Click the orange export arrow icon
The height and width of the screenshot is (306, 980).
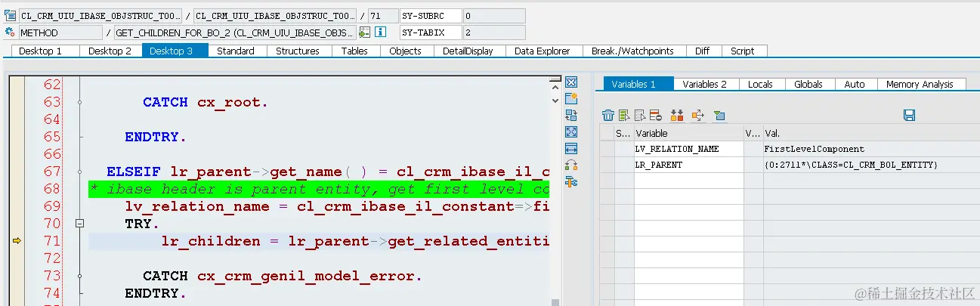(698, 116)
